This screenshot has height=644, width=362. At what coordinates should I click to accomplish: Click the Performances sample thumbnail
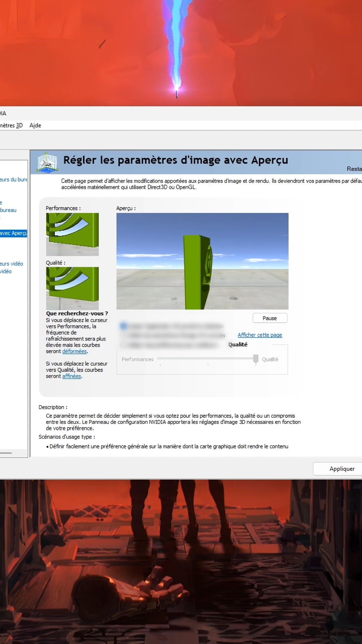pyautogui.click(x=72, y=234)
